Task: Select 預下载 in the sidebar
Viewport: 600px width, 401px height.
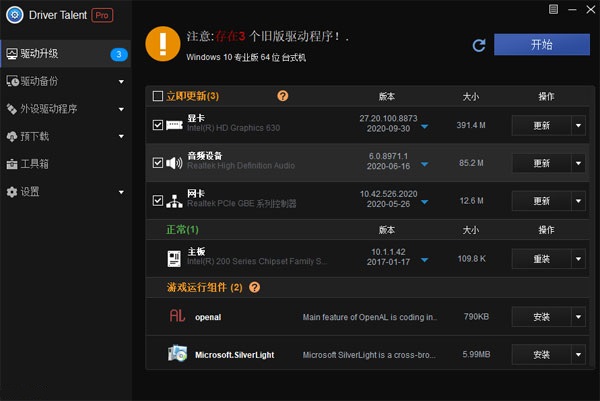Action: click(x=66, y=137)
